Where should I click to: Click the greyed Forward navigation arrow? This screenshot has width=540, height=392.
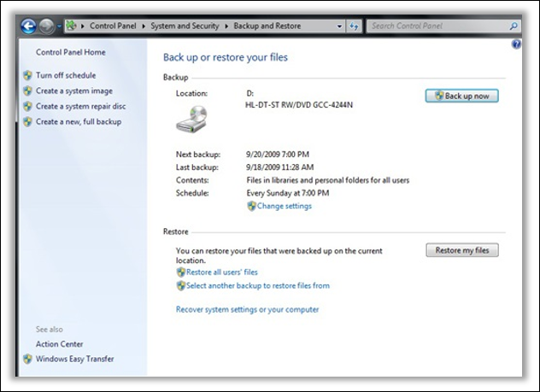[x=46, y=26]
